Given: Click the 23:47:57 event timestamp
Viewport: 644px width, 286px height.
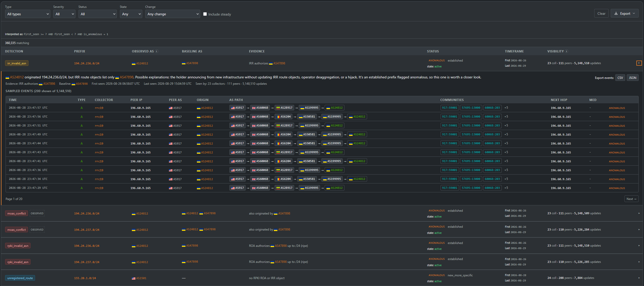Looking at the screenshot, I should tap(28, 108).
